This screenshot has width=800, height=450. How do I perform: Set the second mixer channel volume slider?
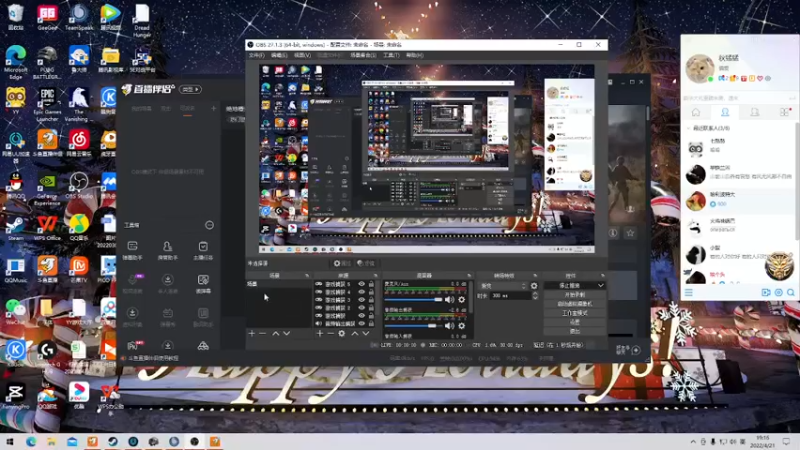click(x=413, y=326)
